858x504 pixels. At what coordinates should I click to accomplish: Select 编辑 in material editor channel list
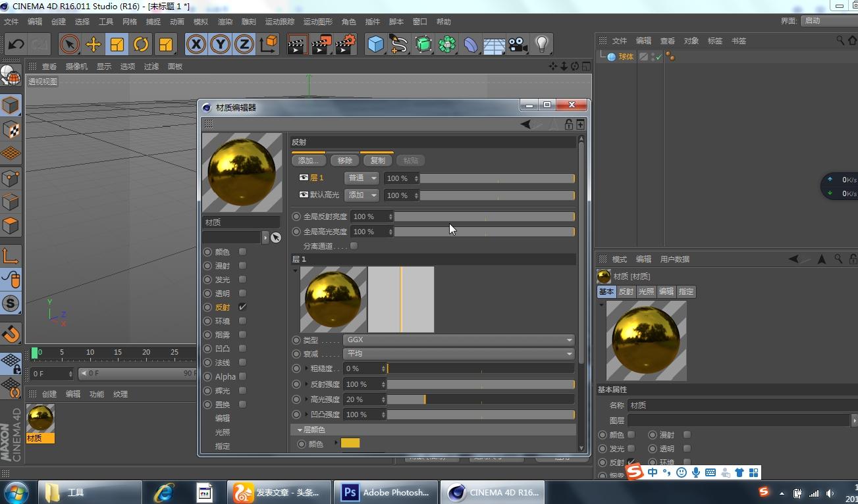click(223, 418)
